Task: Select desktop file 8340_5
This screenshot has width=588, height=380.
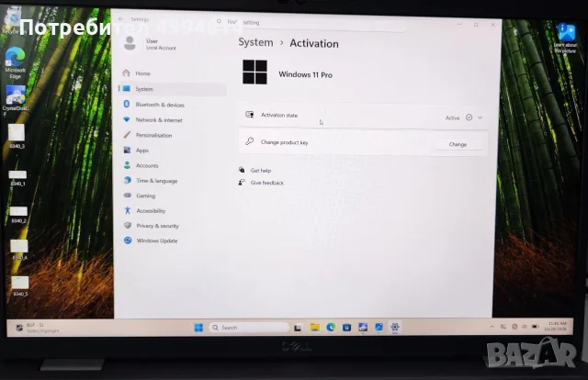Action: [20, 286]
